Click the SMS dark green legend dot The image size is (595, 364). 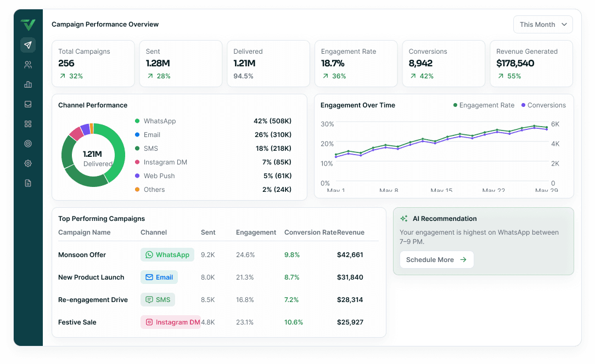(137, 148)
